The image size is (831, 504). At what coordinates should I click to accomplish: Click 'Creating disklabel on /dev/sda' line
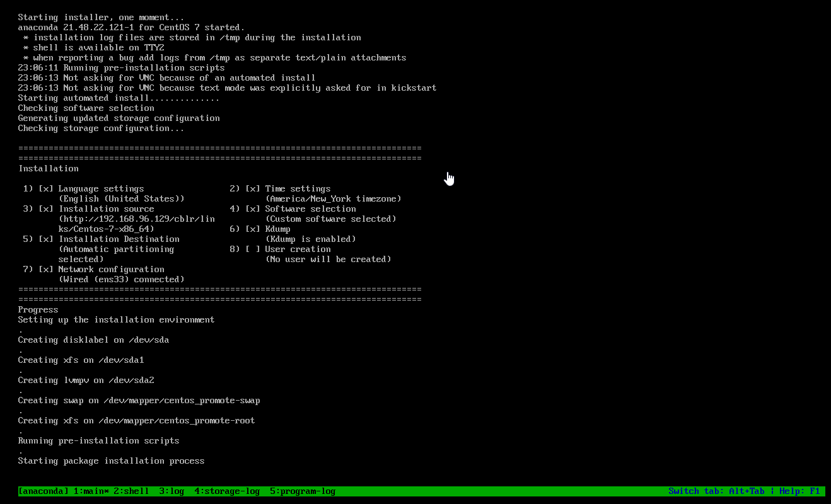tap(93, 340)
